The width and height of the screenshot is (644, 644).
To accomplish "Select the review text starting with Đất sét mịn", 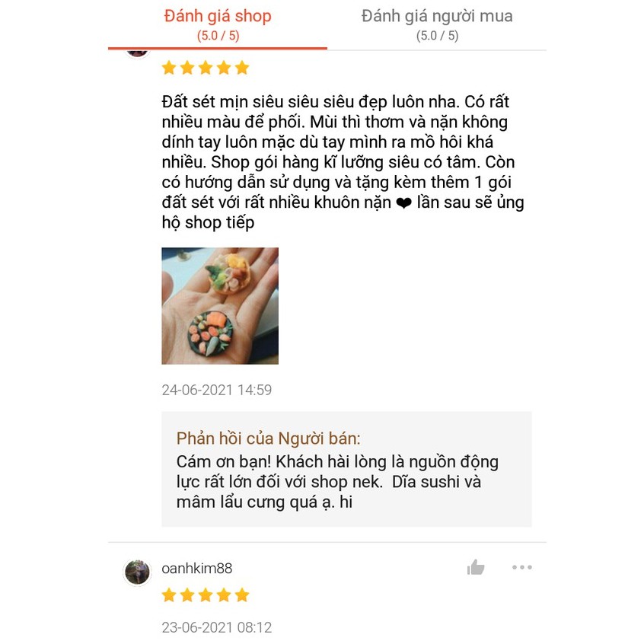I will [343, 162].
